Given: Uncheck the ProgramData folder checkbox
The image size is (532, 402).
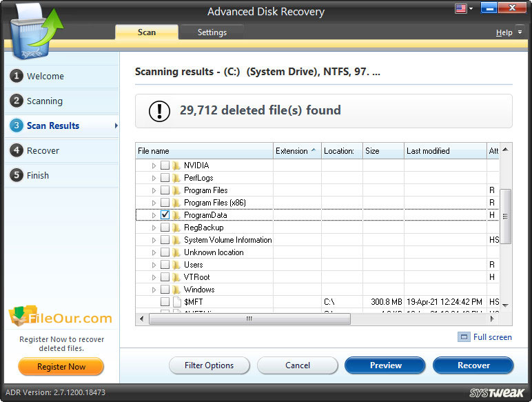Looking at the screenshot, I should 165,215.
